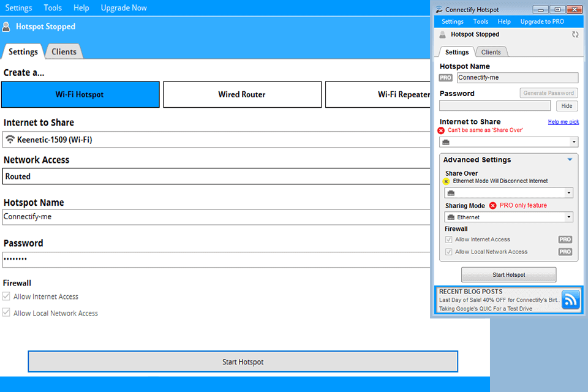Click the RSS feed icon in blog posts
The width and height of the screenshot is (588, 392).
[x=570, y=300]
